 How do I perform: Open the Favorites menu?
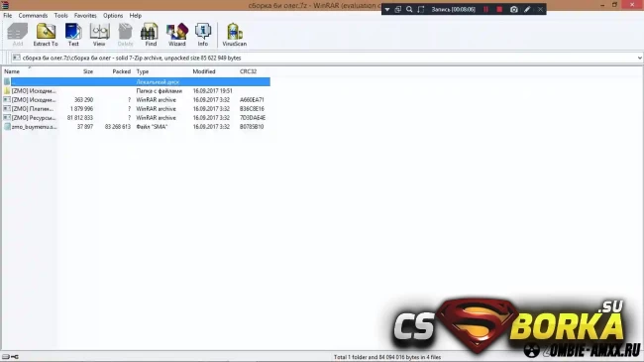[x=85, y=16]
